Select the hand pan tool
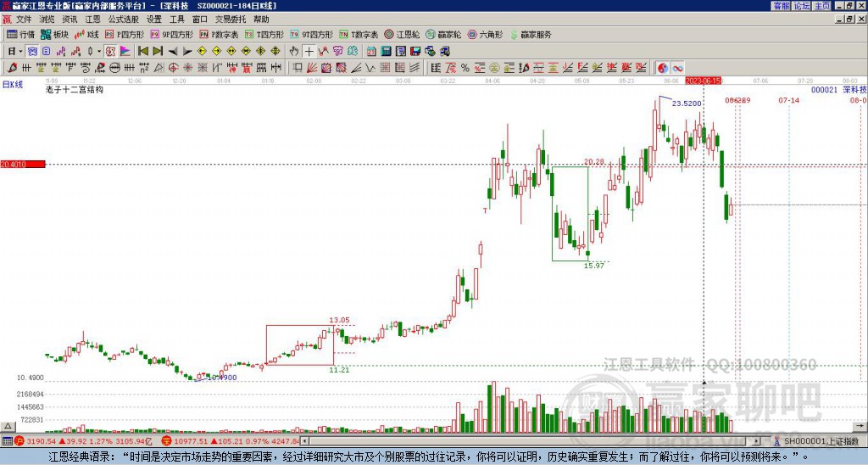 tap(294, 51)
